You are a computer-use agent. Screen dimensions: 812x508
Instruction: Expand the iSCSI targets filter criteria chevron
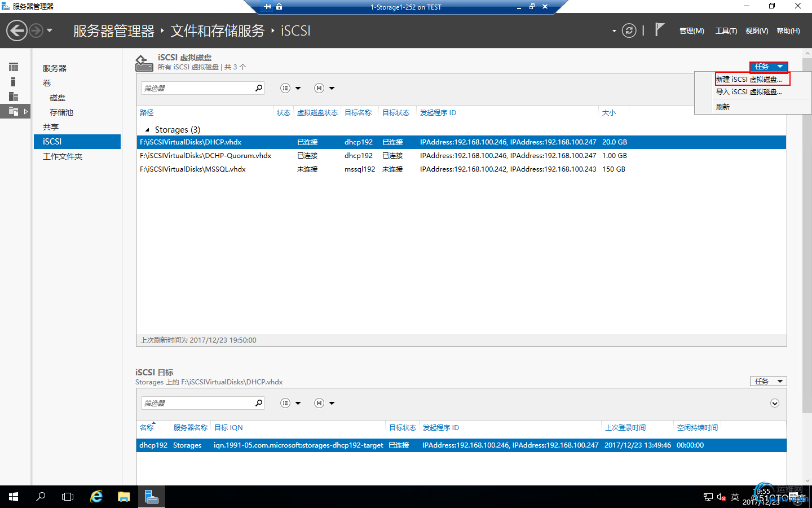coord(775,403)
